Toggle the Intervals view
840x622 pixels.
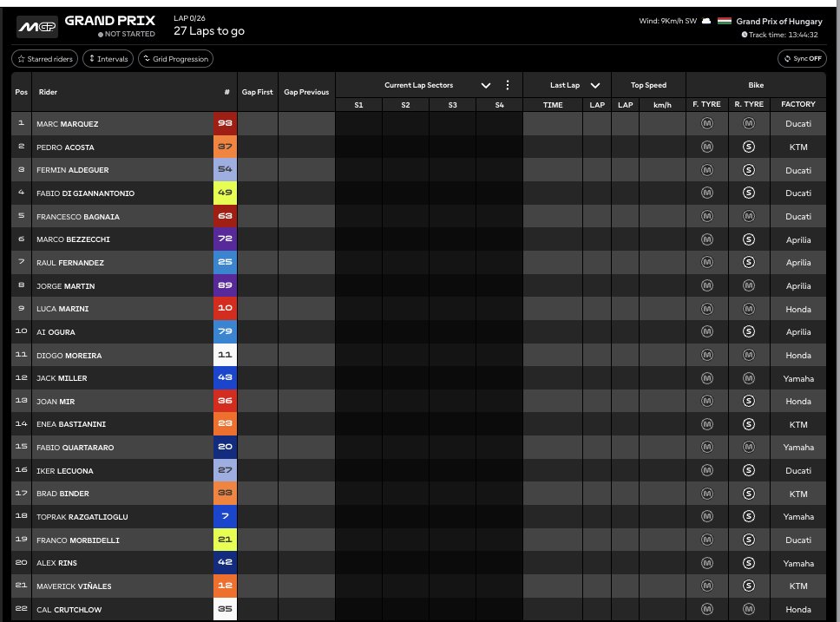coord(108,59)
